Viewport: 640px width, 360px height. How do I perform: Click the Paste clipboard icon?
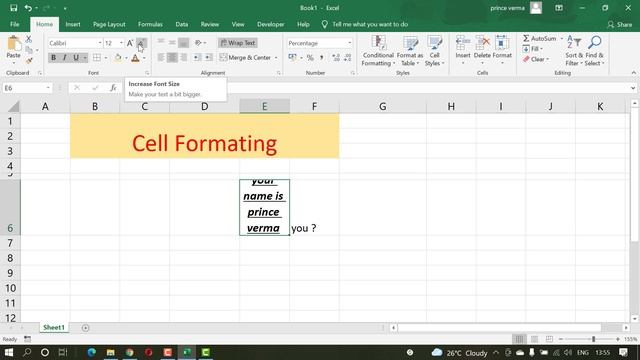tap(13, 44)
